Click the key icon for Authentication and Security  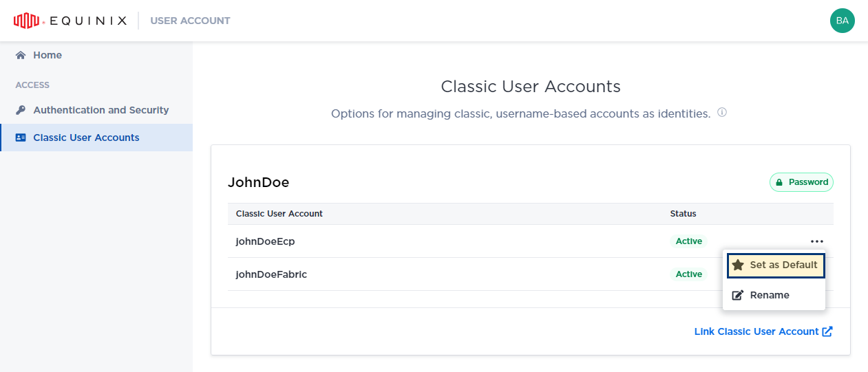tap(21, 110)
